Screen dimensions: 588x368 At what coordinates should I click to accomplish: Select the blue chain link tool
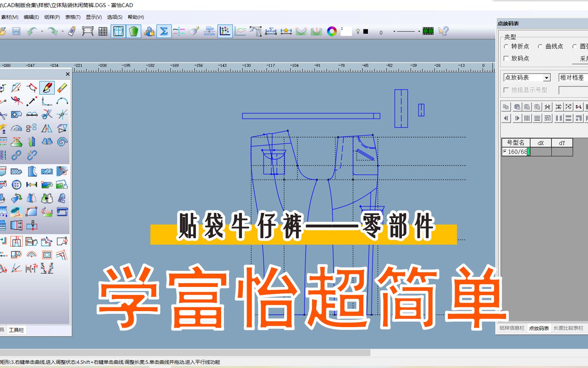pos(16,155)
